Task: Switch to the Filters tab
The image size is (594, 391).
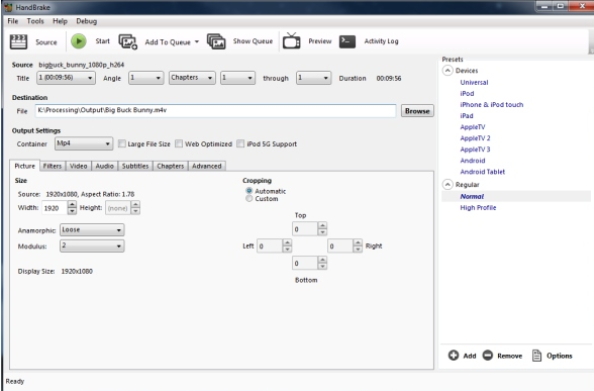Action: (x=52, y=166)
